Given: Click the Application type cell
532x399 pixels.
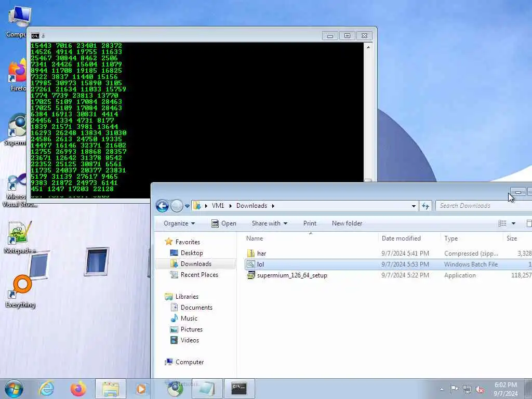Looking at the screenshot, I should (460, 275).
